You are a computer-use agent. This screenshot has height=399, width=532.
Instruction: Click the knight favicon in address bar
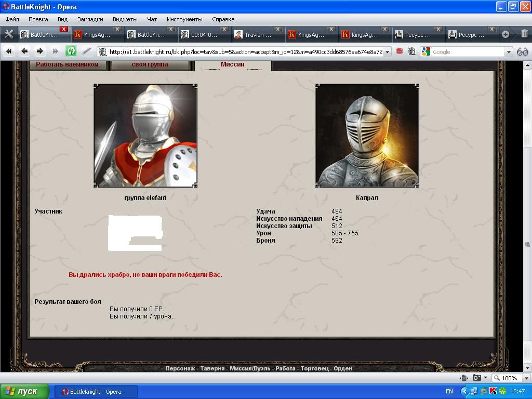pyautogui.click(x=103, y=52)
